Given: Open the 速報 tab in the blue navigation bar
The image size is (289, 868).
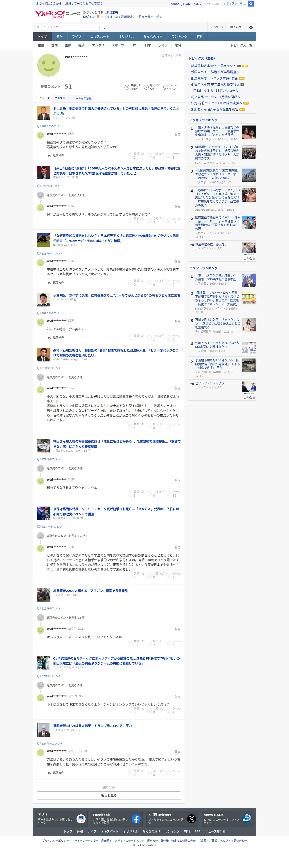Looking at the screenshot, I should (x=60, y=36).
